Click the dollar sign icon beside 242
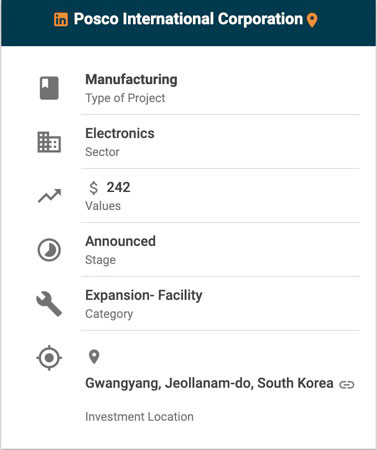The width and height of the screenshot is (377, 450). tap(94, 188)
